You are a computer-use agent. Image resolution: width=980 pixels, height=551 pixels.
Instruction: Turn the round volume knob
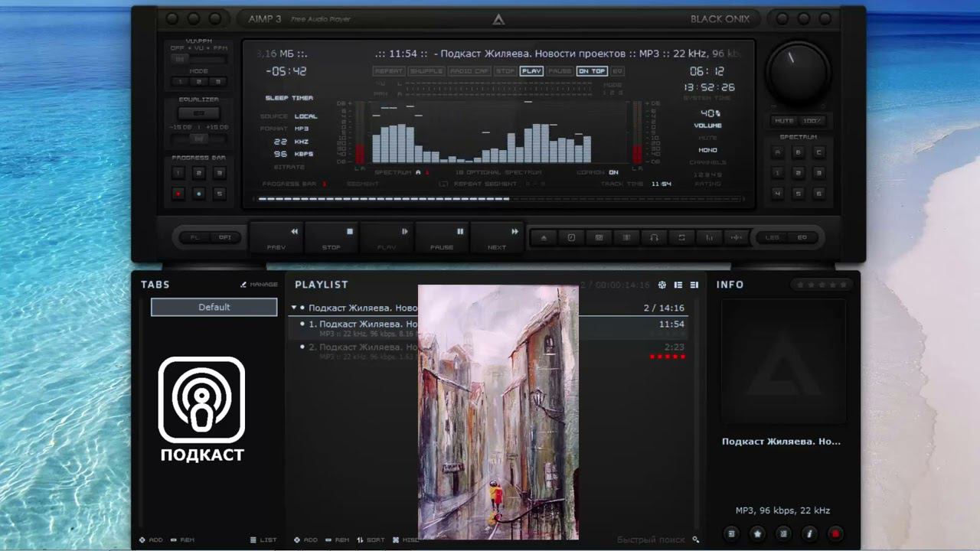coord(799,72)
